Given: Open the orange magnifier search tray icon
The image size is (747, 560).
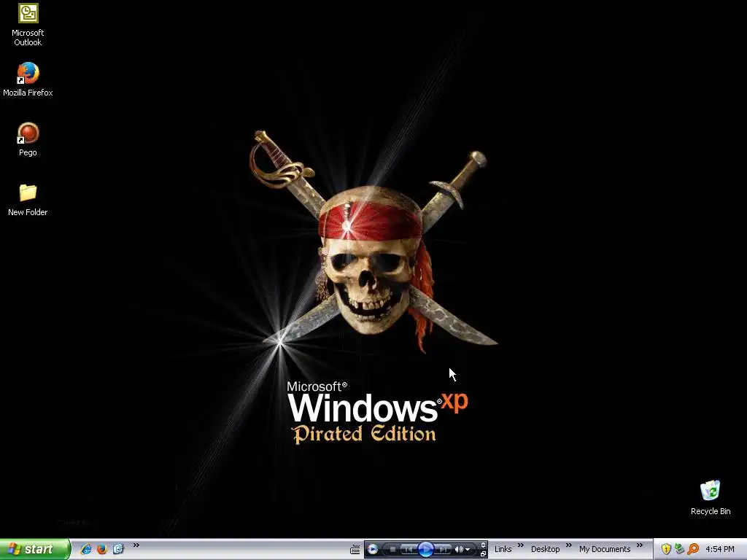Looking at the screenshot, I should pos(693,549).
